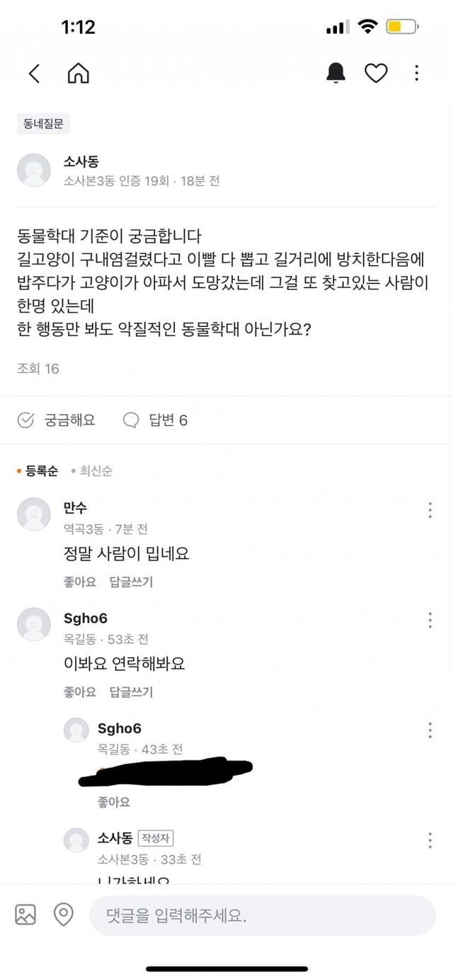This screenshot has width=453, height=980.
Task: Toggle the 궁금해요 check button
Action: [x=25, y=420]
